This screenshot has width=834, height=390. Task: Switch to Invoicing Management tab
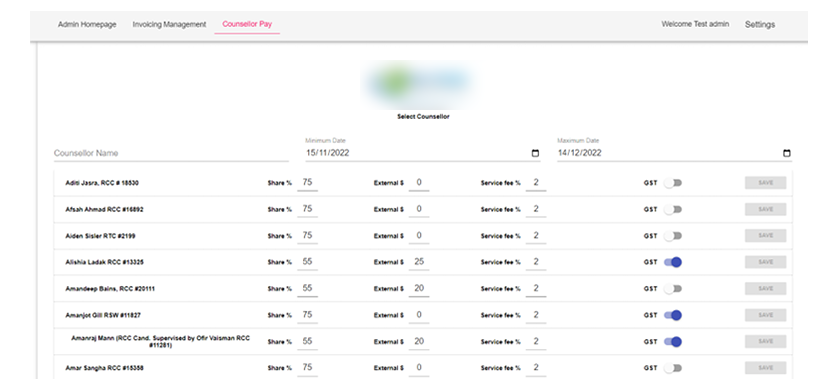point(169,24)
